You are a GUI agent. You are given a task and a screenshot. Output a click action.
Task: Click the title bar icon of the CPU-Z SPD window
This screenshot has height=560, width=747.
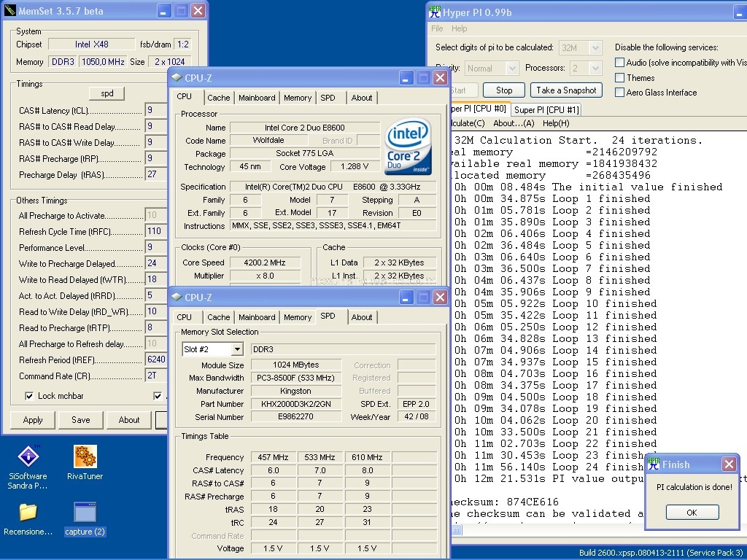(177, 297)
